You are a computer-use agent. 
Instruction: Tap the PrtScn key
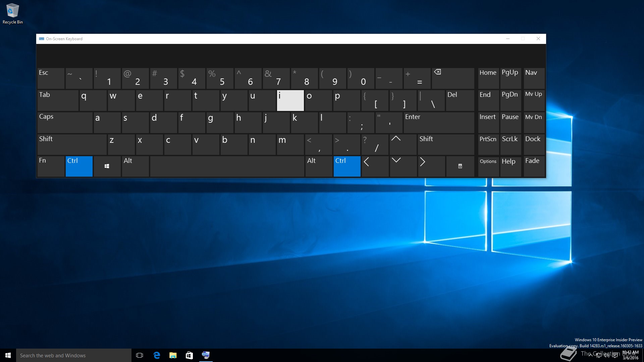(x=488, y=144)
